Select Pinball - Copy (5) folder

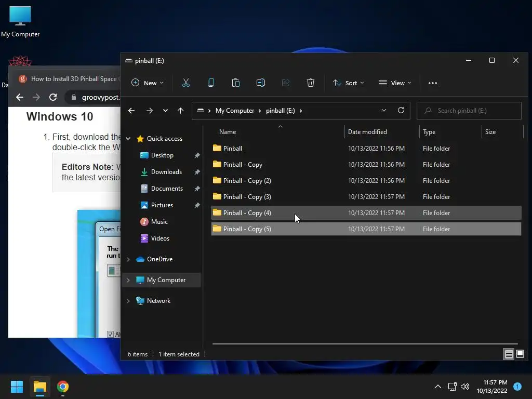(366, 229)
